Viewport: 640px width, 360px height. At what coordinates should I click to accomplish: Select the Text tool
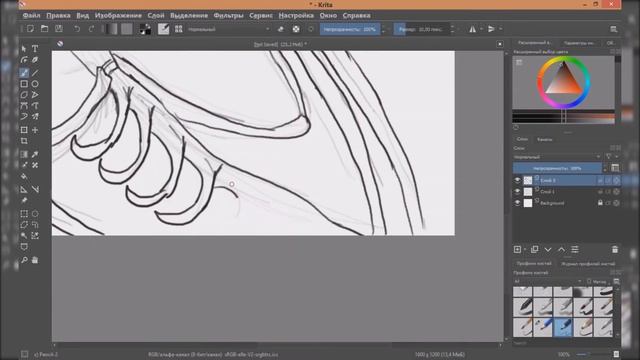click(x=35, y=49)
